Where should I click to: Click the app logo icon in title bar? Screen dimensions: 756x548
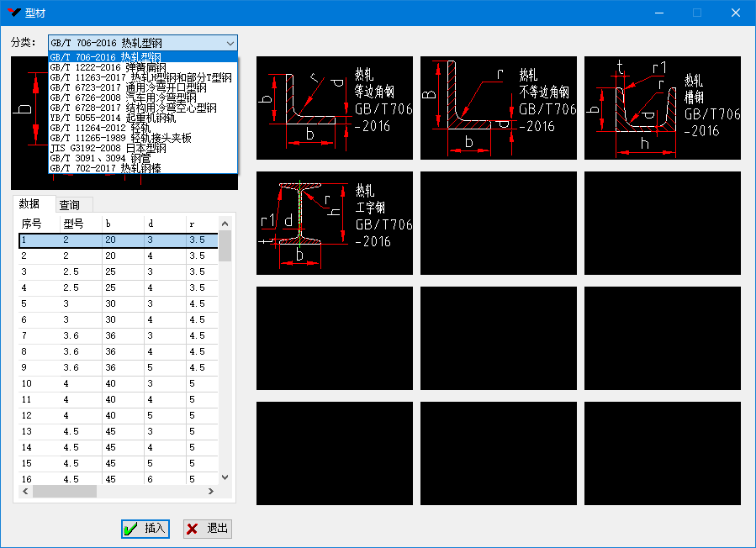coord(13,12)
